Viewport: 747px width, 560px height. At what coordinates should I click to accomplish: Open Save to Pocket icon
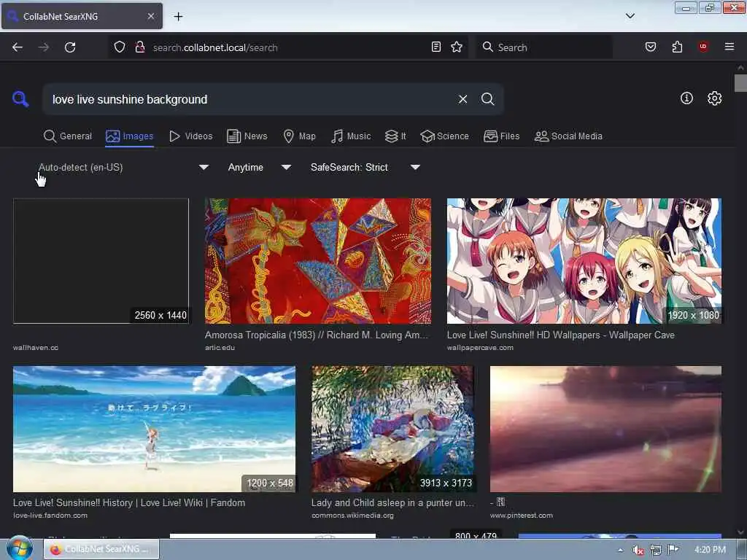point(650,47)
